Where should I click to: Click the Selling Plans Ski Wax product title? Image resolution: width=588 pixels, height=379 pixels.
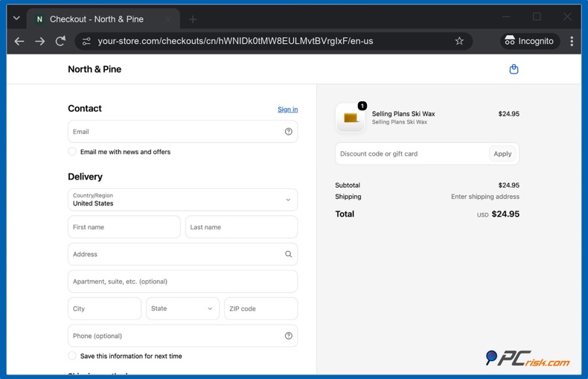pyautogui.click(x=403, y=114)
